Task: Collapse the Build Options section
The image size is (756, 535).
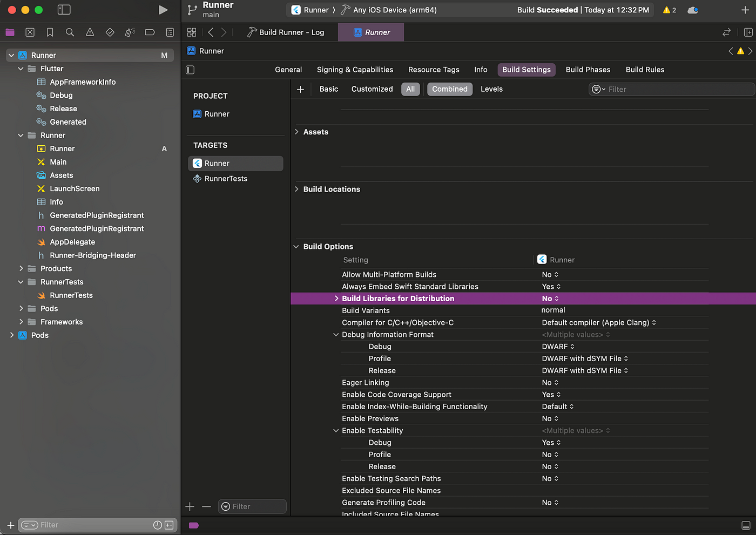Action: coord(296,247)
